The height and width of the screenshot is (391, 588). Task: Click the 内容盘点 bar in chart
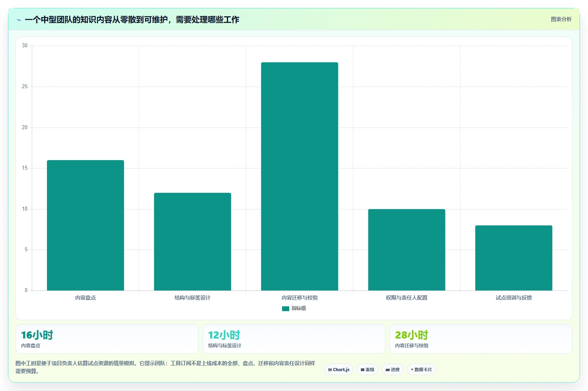85,225
